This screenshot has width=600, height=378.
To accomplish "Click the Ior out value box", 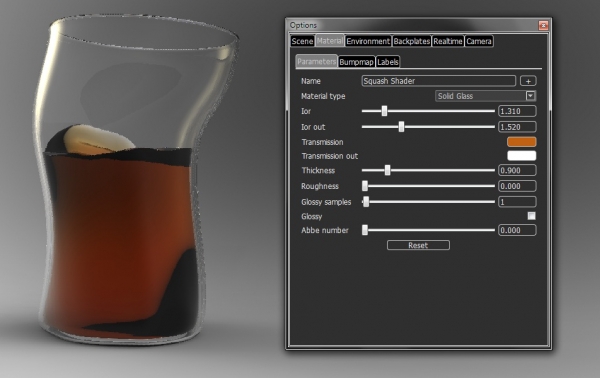I will coord(517,127).
